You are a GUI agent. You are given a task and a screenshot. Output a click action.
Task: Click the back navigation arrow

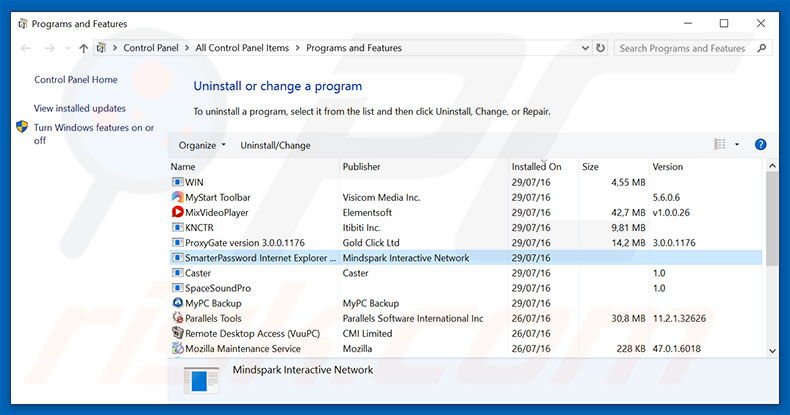click(x=26, y=48)
